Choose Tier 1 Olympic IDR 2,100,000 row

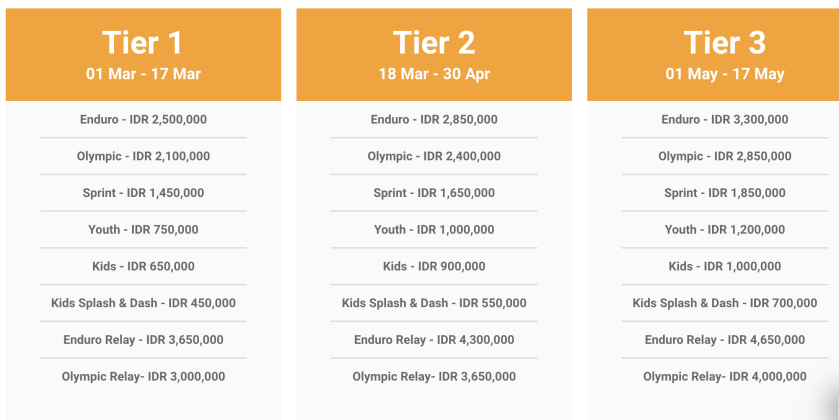pyautogui.click(x=143, y=156)
